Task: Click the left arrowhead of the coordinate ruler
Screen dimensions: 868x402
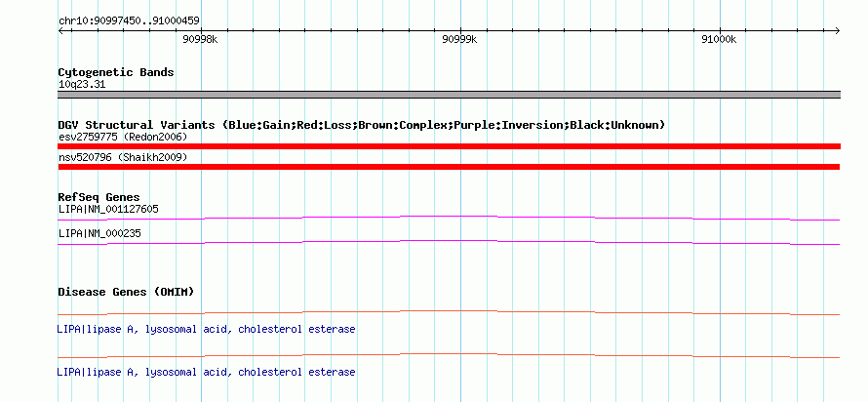Action: 60,31
